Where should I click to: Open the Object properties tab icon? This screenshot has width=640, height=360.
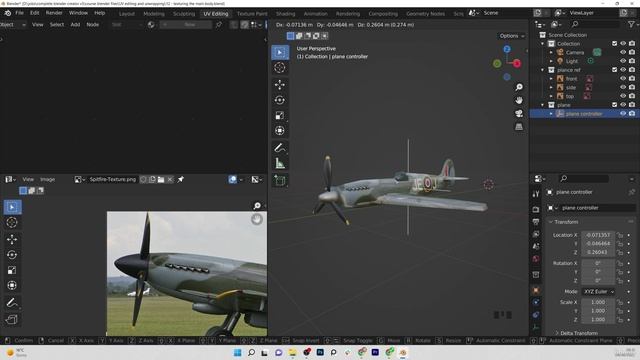point(536,290)
